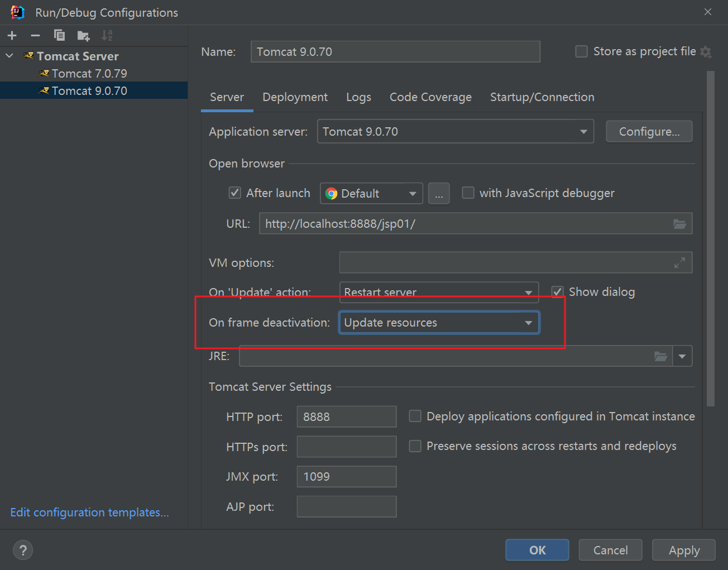
Task: Browse for JRE with folder icon
Action: point(660,356)
